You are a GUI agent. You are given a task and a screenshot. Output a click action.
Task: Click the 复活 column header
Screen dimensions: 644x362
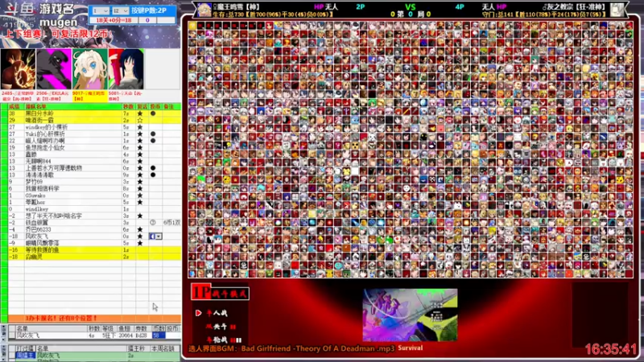[x=142, y=107]
